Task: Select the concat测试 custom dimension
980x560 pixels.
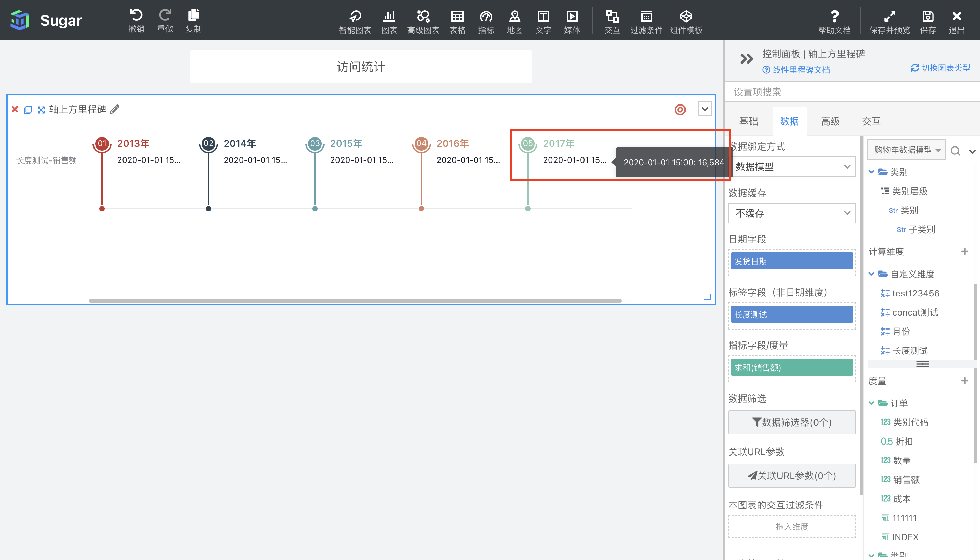Action: [909, 312]
